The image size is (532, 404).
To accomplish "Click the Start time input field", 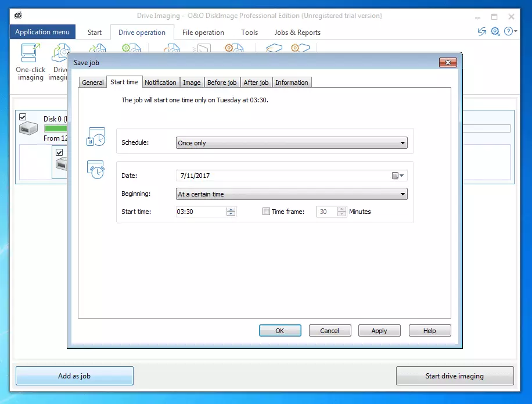I will tap(200, 212).
